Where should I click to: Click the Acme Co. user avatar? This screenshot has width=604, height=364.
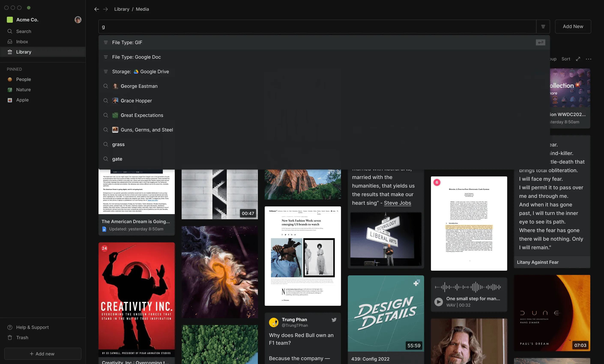[x=78, y=20]
